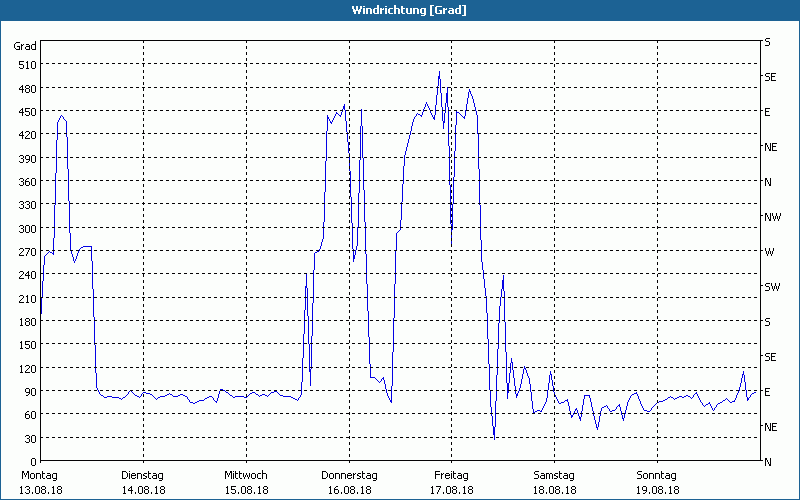Click the SW compass label on right axis
Image resolution: width=800 pixels, height=500 pixels.
coord(771,287)
